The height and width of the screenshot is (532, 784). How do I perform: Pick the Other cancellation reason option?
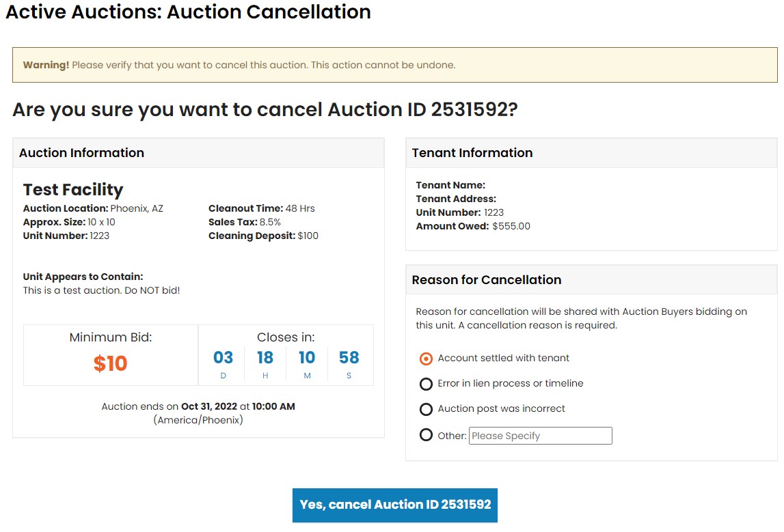(x=426, y=434)
